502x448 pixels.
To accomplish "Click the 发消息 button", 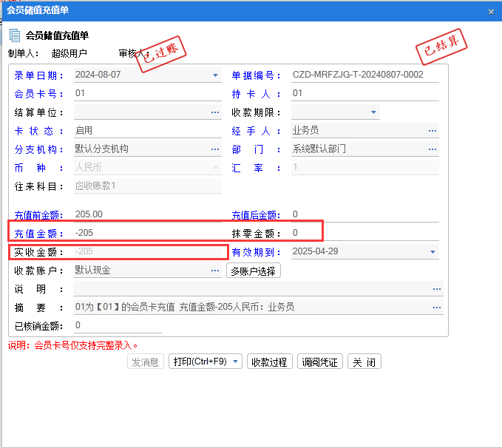I will [146, 362].
